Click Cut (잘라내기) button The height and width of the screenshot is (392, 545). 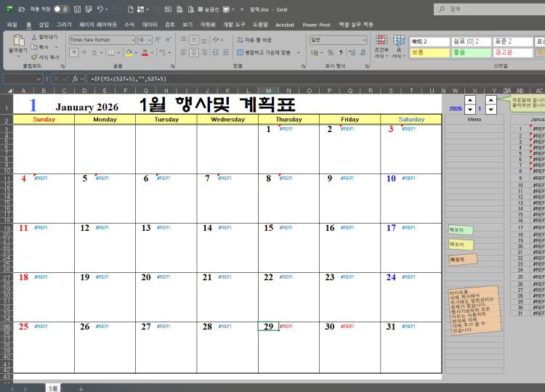45,37
